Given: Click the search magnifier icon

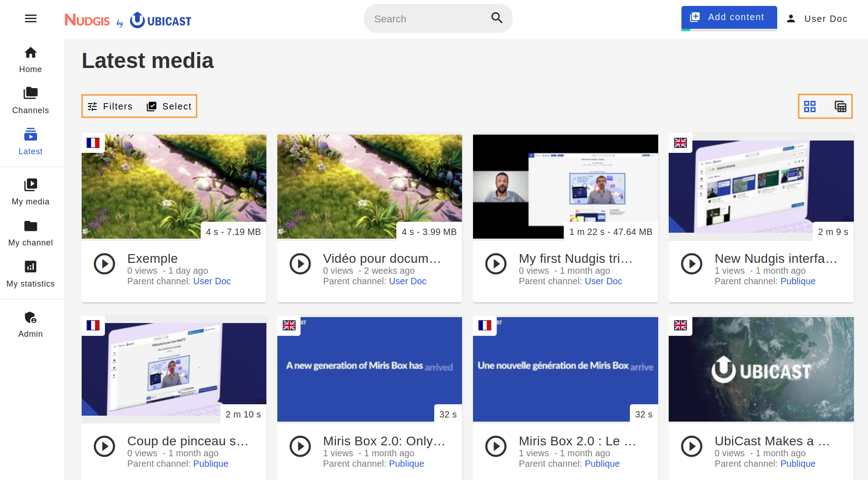Looking at the screenshot, I should click(497, 18).
